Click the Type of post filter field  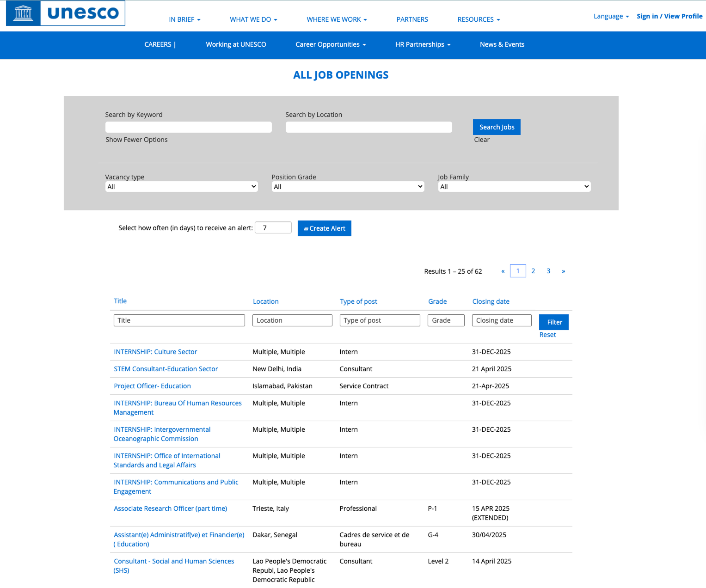click(x=380, y=320)
